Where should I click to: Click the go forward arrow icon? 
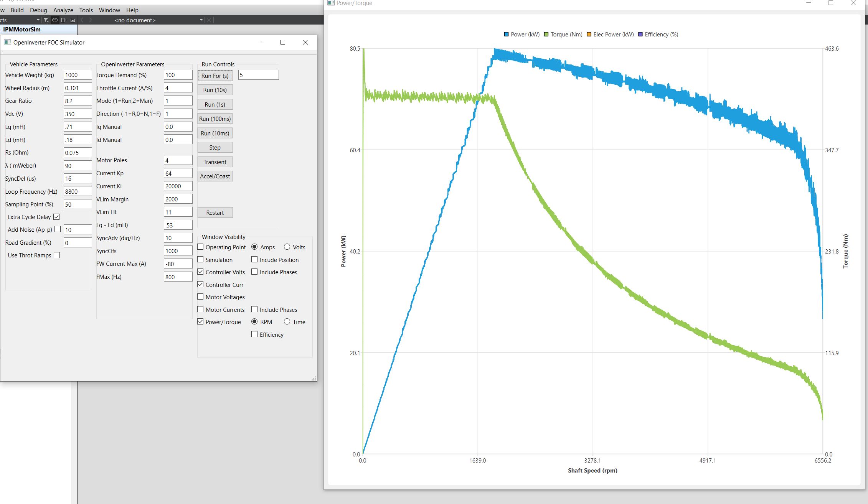(91, 20)
